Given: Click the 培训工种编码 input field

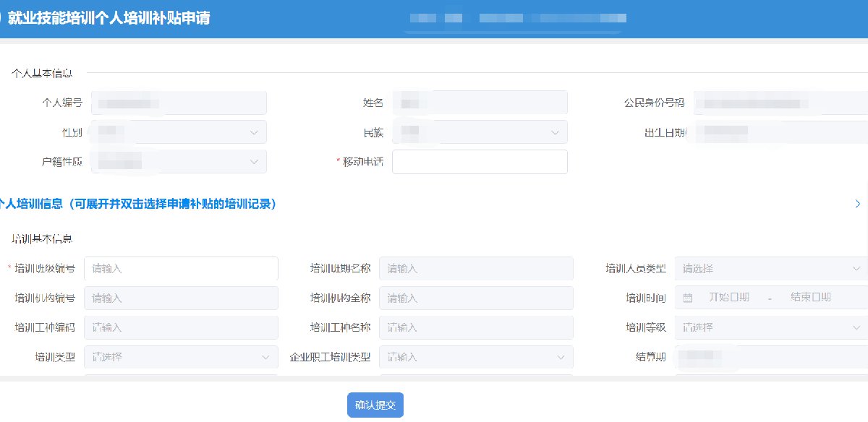Looking at the screenshot, I should pyautogui.click(x=181, y=327).
